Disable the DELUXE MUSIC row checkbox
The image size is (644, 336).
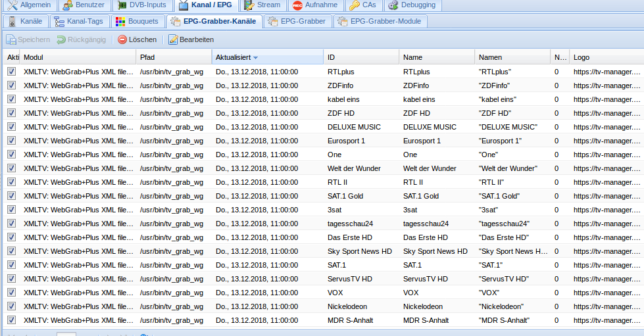pos(11,126)
